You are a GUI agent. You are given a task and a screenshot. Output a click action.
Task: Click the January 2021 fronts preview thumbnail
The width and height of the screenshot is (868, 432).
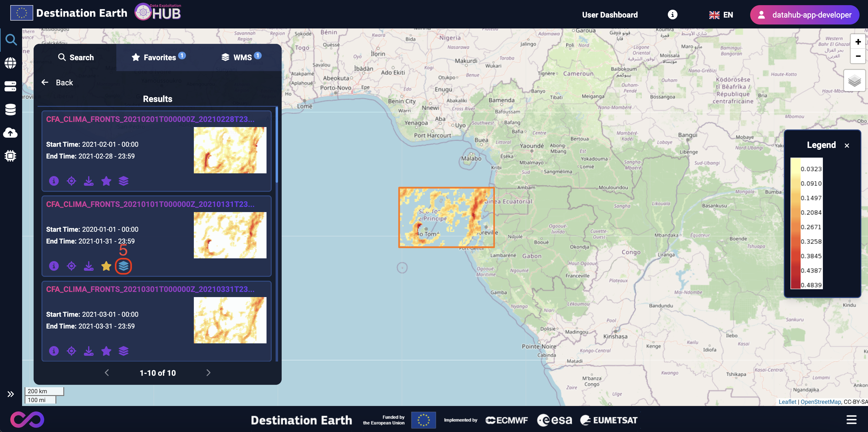tap(230, 235)
